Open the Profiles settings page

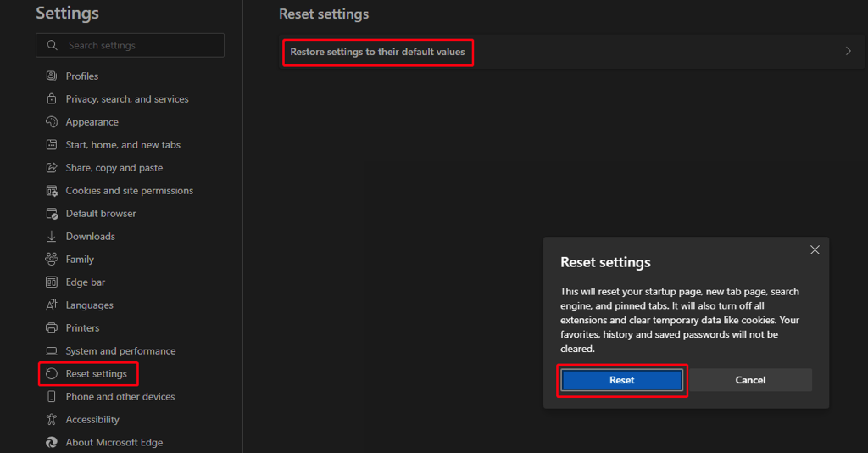pyautogui.click(x=82, y=75)
